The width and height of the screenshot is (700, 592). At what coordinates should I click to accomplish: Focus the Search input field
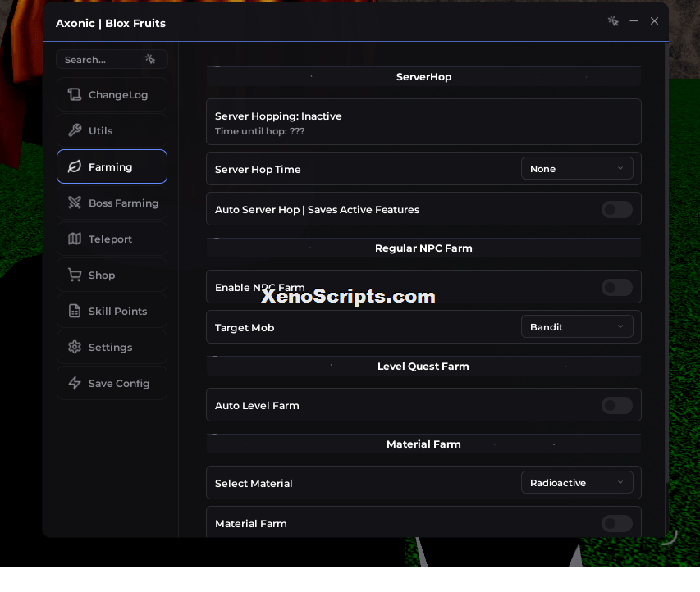(112, 59)
